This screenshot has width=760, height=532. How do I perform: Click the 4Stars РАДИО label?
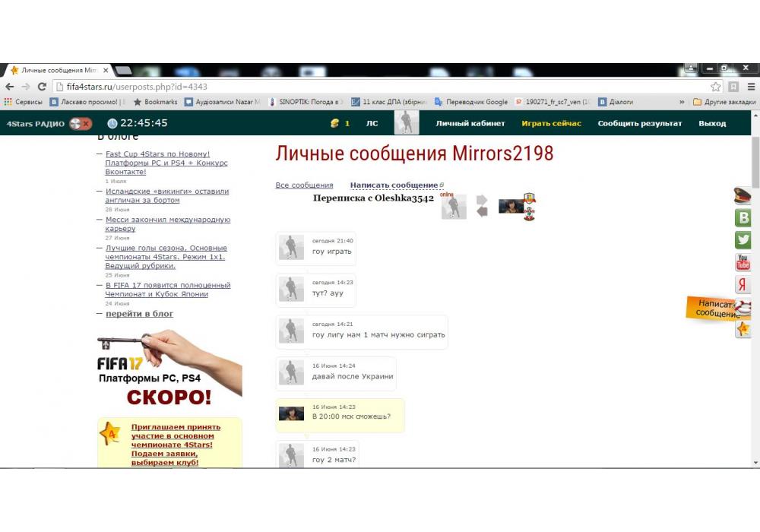[x=36, y=124]
